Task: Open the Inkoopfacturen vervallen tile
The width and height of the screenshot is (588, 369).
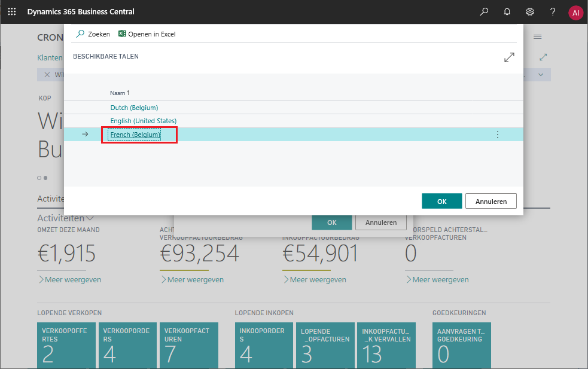Action: pos(386,345)
